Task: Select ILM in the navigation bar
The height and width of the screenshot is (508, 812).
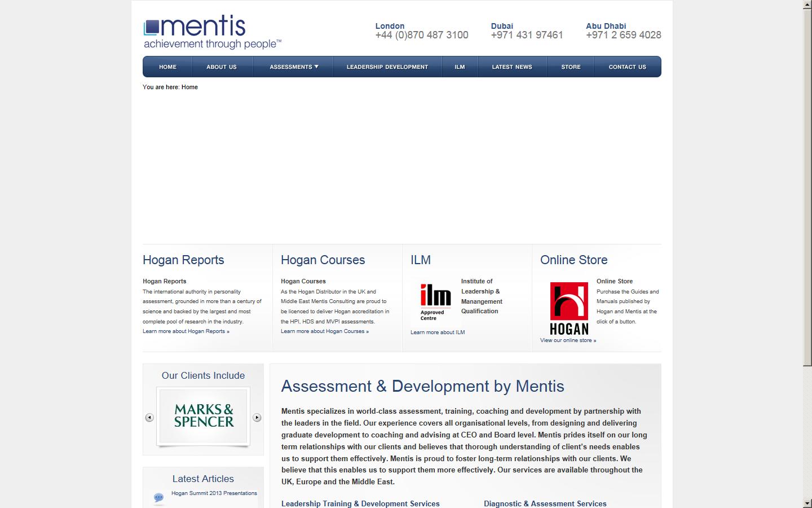Action: (460, 67)
